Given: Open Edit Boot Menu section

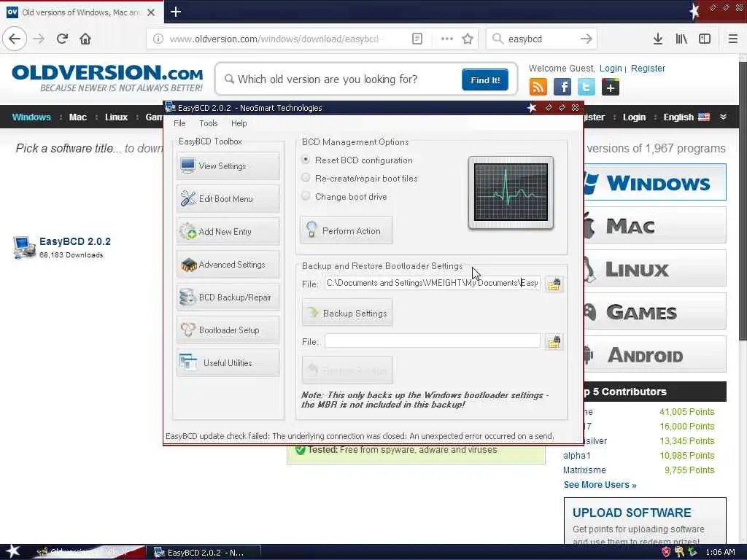Looking at the screenshot, I should (228, 198).
